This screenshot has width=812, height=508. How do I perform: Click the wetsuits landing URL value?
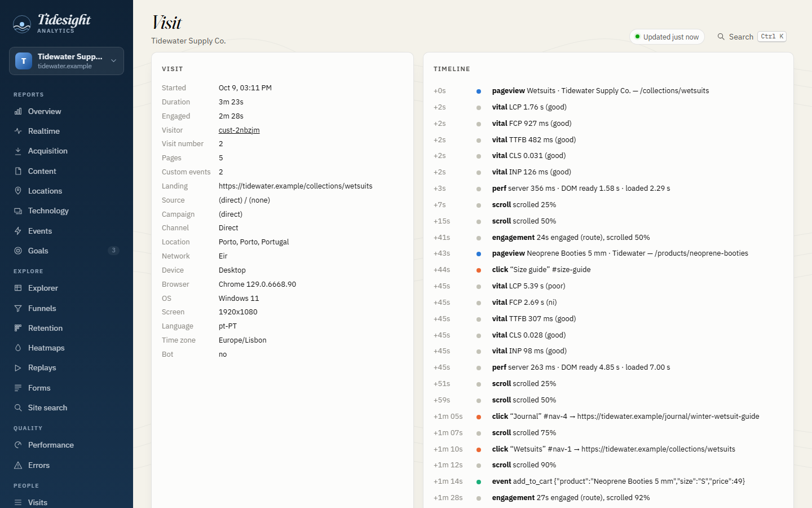click(x=295, y=186)
